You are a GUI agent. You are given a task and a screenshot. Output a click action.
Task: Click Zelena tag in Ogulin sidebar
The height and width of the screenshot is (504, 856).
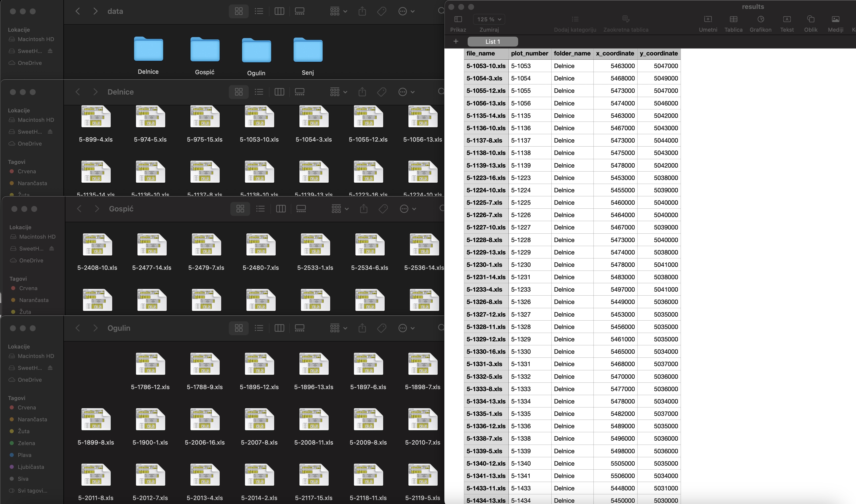coord(22,443)
